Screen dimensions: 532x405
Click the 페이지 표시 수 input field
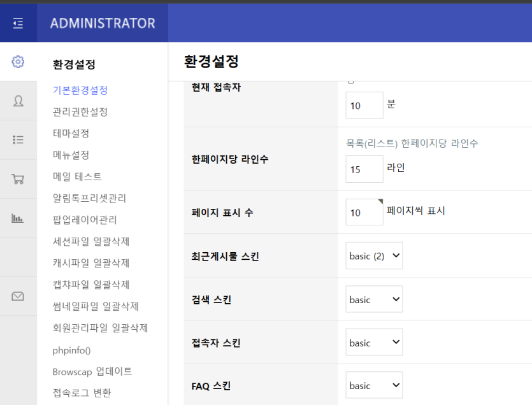click(364, 212)
